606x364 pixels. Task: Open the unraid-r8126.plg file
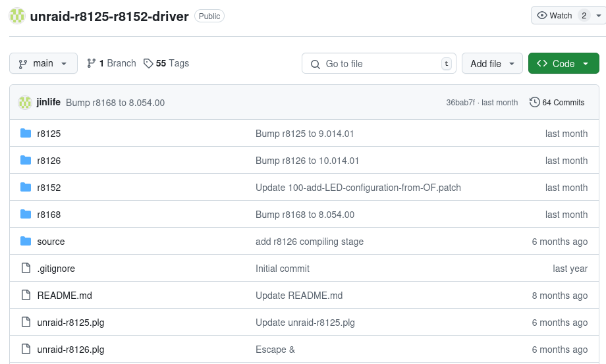[70, 350]
